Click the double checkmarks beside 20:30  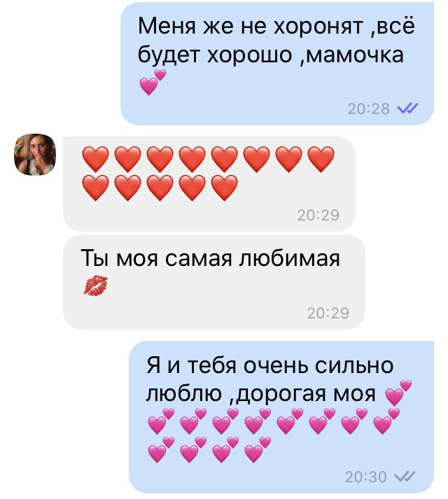(x=405, y=477)
